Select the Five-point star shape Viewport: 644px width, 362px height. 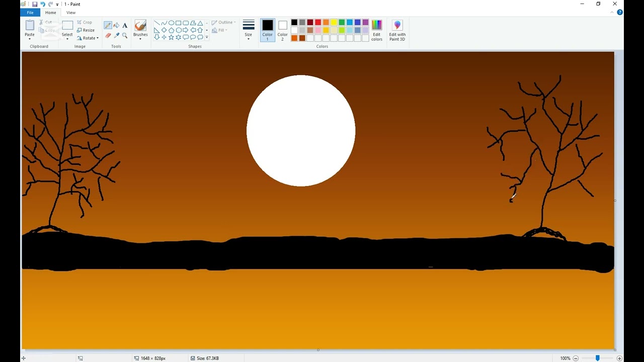coord(171,37)
